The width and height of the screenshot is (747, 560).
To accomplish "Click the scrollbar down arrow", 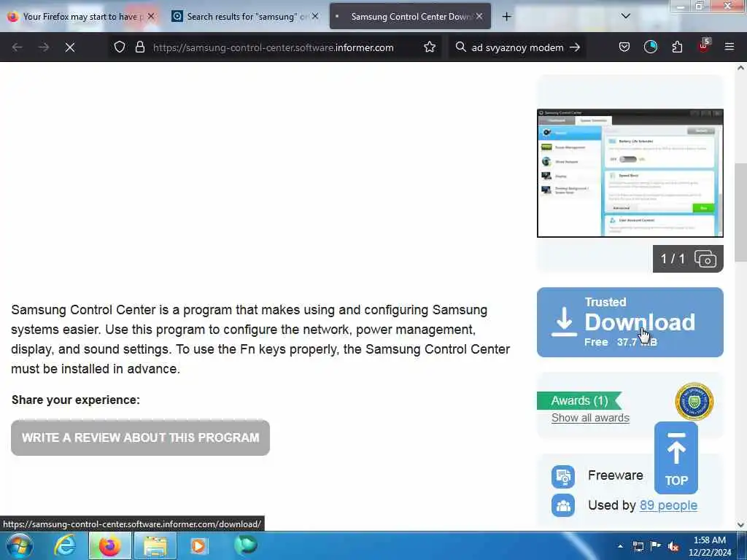I will tap(740, 525).
